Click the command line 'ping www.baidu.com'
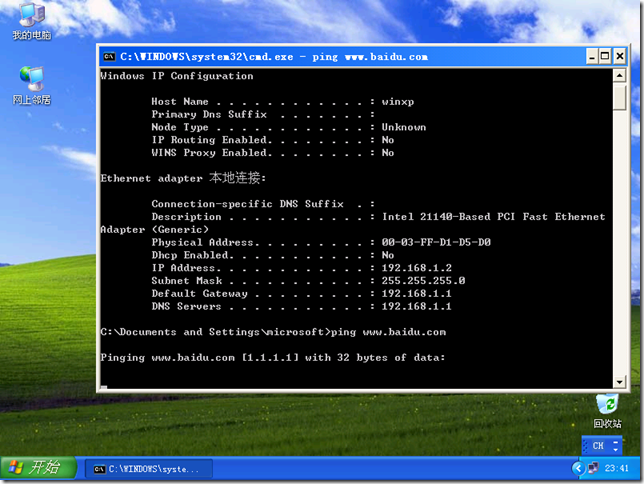 (388, 332)
